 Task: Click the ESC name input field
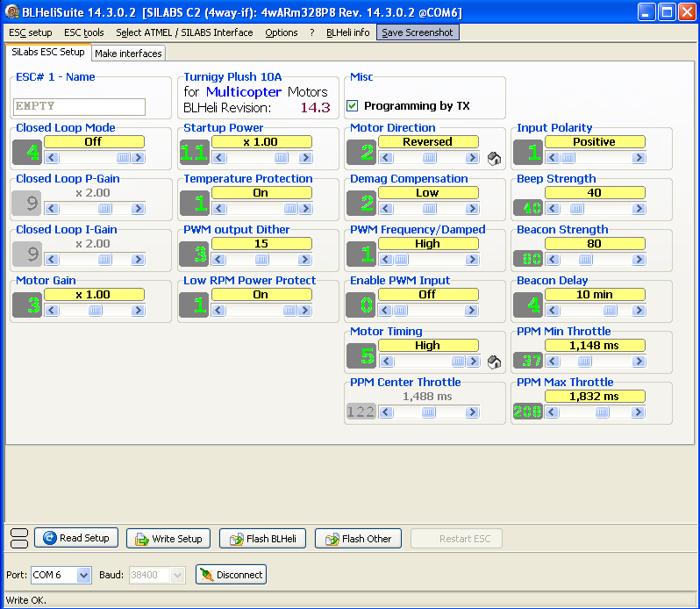point(79,107)
